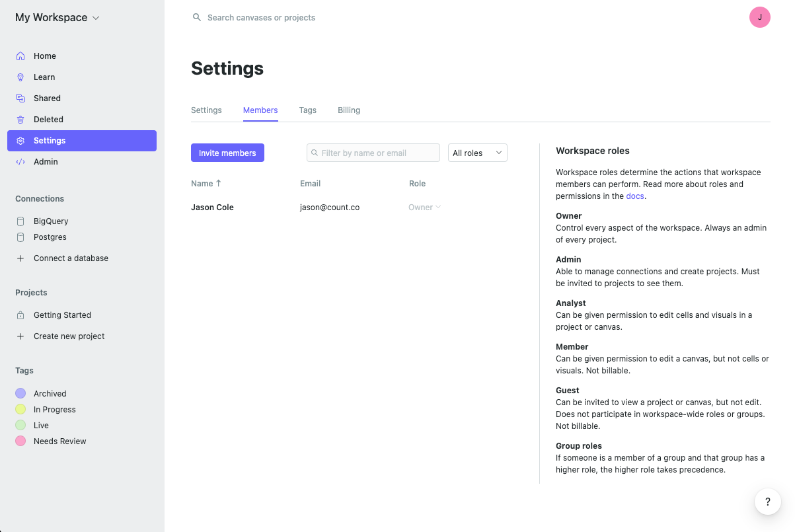Click the Deleted trash icon
The width and height of the screenshot is (795, 532).
(x=20, y=120)
